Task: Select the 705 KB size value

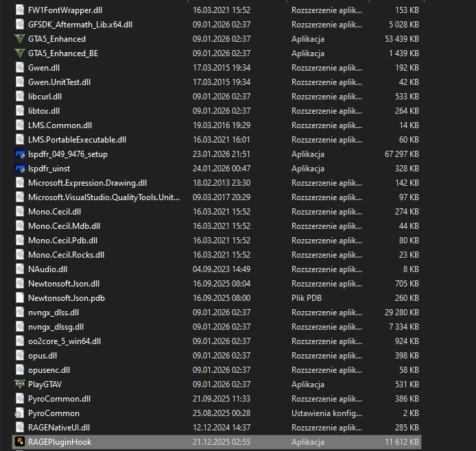Action: [x=407, y=284]
